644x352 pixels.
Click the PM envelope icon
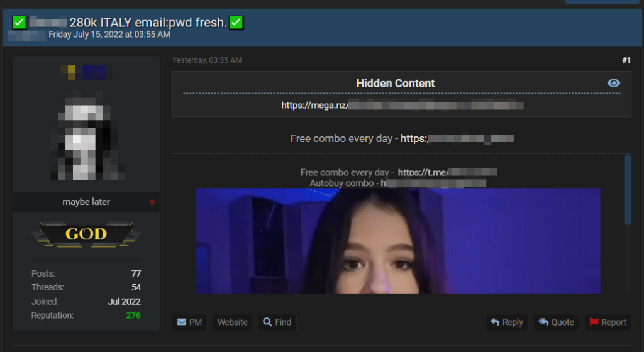182,322
